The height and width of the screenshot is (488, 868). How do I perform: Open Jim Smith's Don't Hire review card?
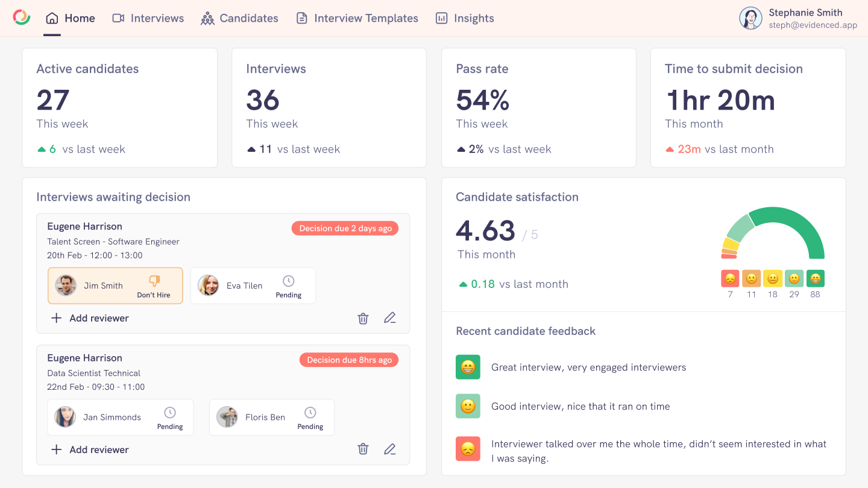(115, 286)
